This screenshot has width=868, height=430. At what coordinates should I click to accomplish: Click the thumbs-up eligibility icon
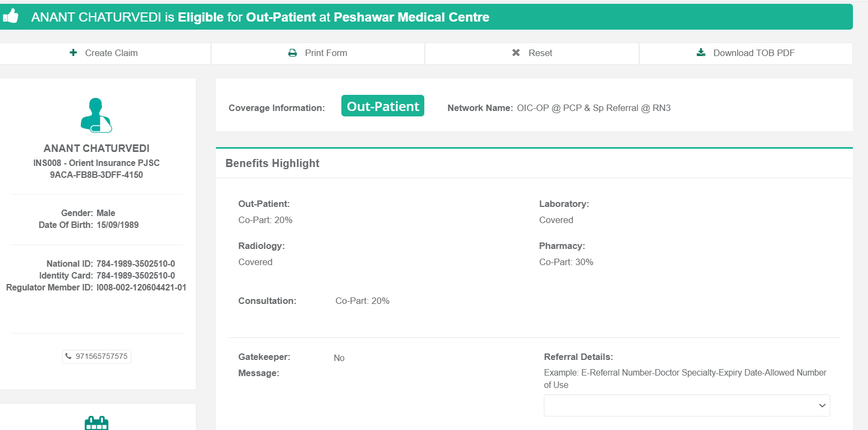[x=11, y=16]
